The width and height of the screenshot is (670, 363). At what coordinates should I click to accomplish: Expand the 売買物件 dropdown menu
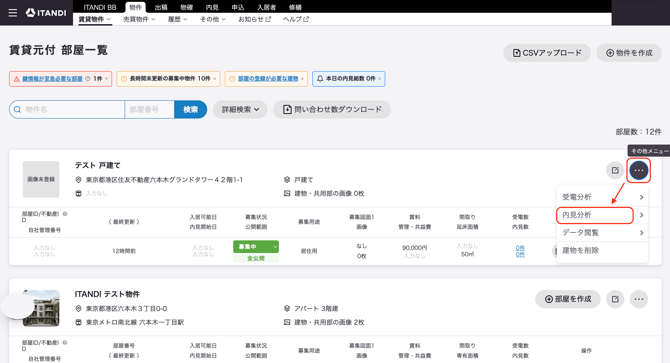click(x=139, y=19)
